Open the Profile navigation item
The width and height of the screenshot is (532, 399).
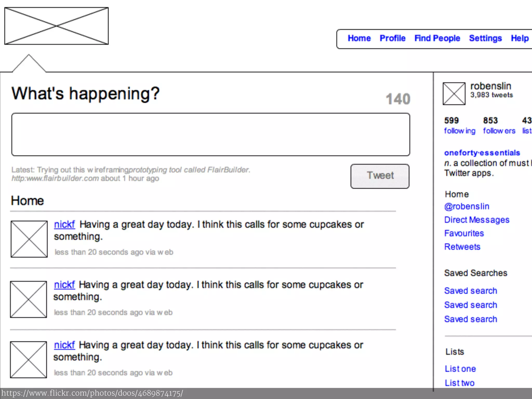tap(392, 38)
